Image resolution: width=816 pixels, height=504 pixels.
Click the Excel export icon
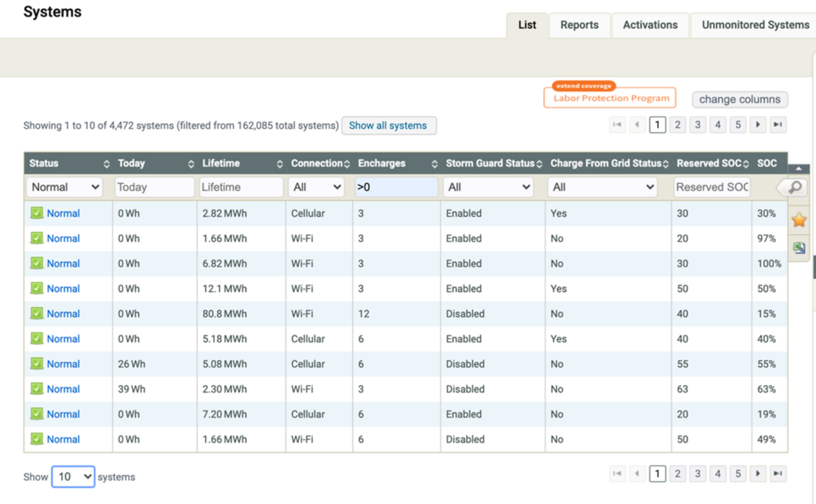799,248
